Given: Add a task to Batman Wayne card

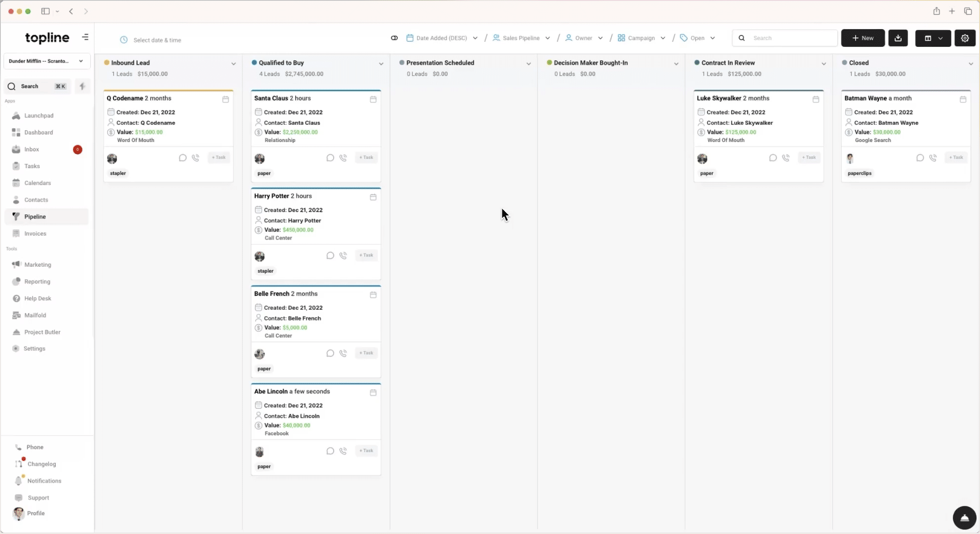Looking at the screenshot, I should tap(956, 157).
